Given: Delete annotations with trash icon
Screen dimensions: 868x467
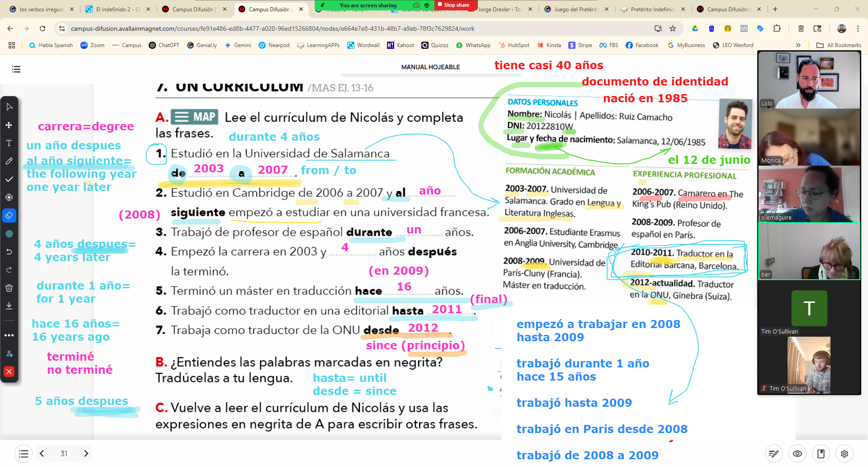Looking at the screenshot, I should click(9, 288).
